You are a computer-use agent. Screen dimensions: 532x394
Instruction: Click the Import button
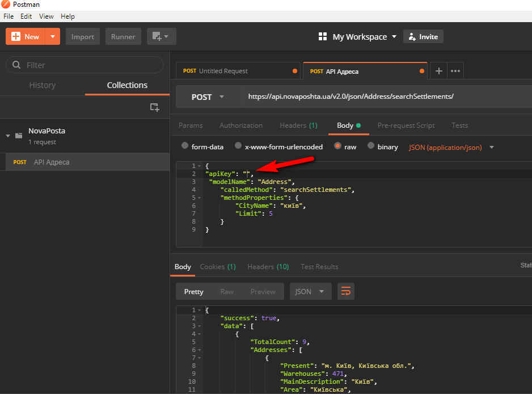tap(82, 36)
